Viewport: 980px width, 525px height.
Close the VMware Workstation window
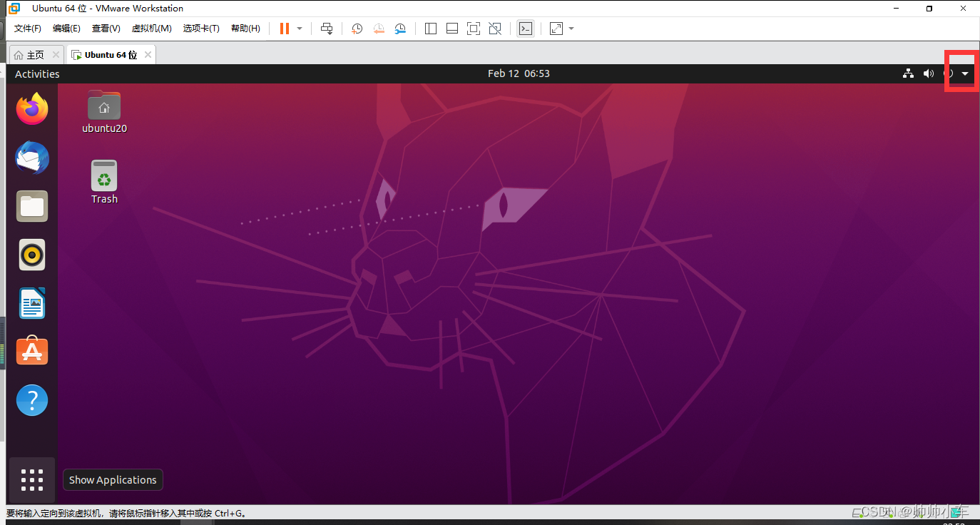(x=962, y=9)
